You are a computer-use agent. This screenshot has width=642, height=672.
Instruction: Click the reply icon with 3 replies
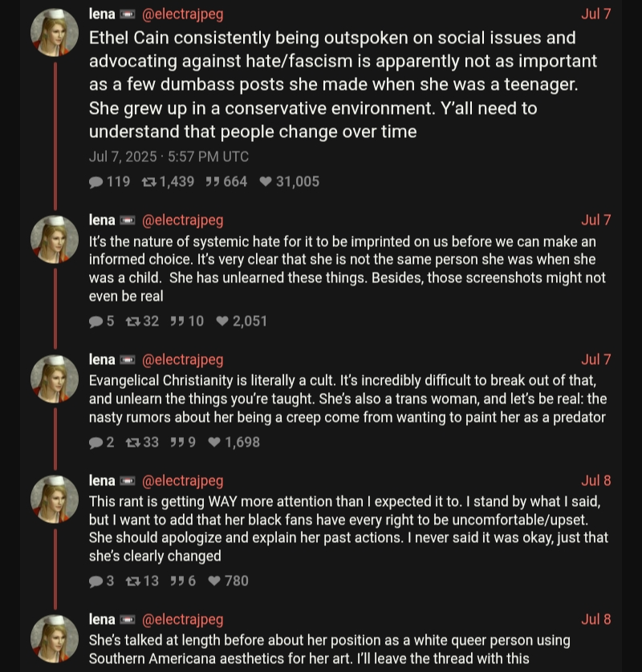pos(96,581)
